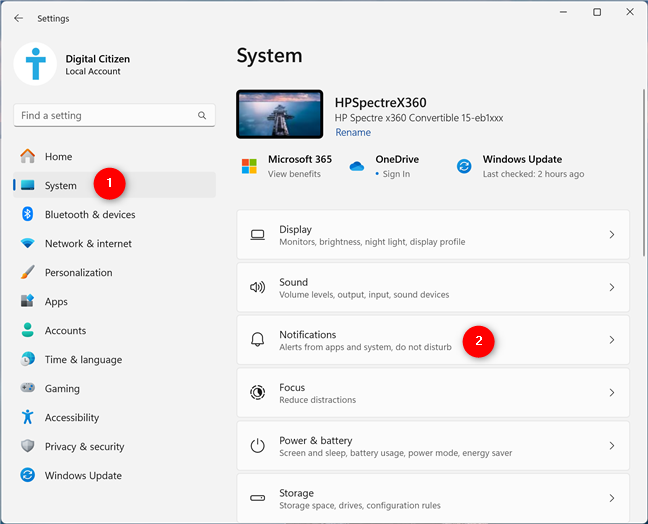Click 'Volume levels, output, input, sound devices'
Screen dimensions: 648x524
[364, 295]
